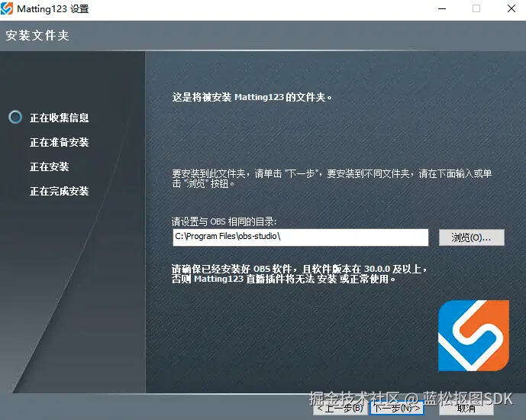Go to next step with 下一步(N) button
Viewport: 526px width, 420px height.
tap(397, 409)
